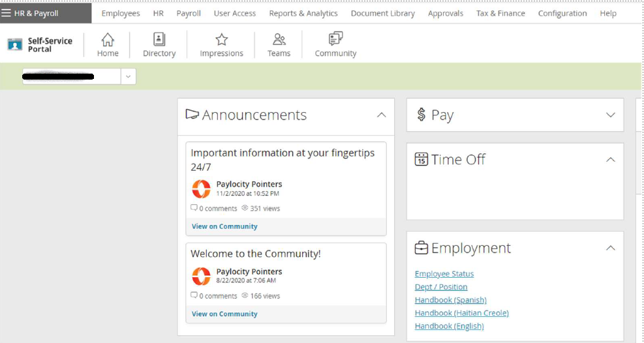Open the Reports & Analytics menu
This screenshot has height=343, width=644.
303,13
